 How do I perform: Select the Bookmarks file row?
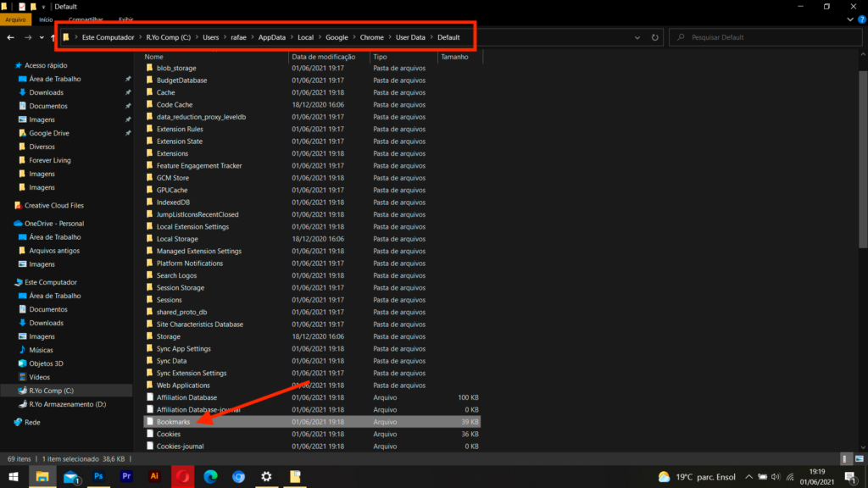click(312, 422)
